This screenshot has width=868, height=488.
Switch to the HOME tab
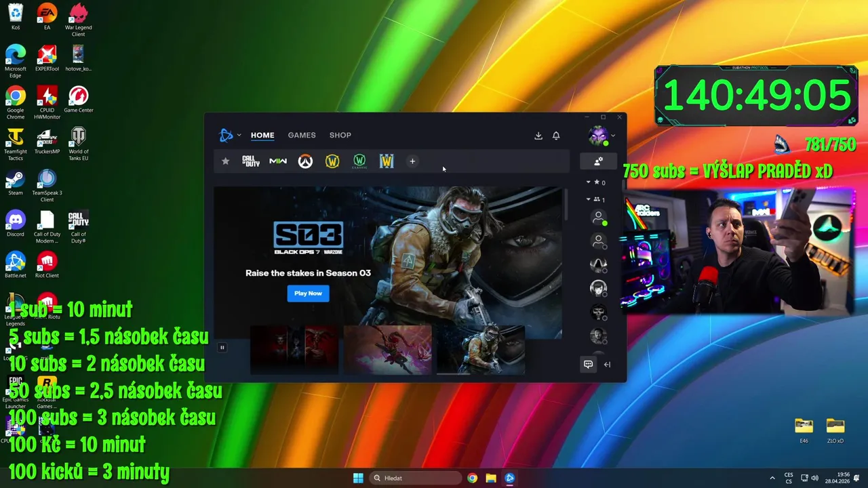(262, 135)
